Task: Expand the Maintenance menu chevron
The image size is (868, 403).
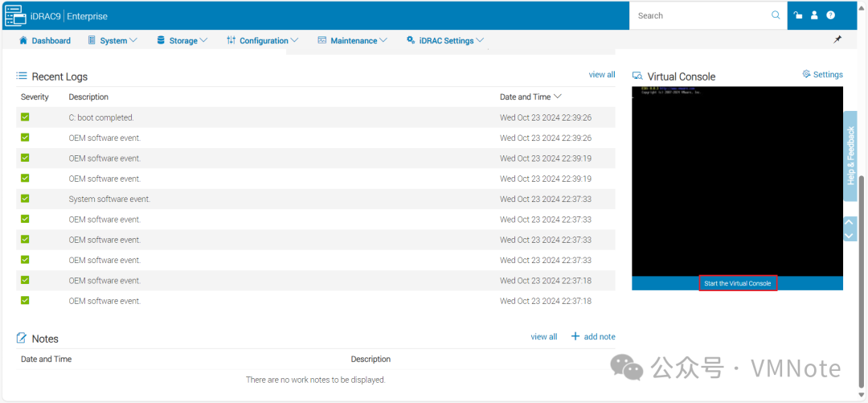Action: [x=383, y=40]
